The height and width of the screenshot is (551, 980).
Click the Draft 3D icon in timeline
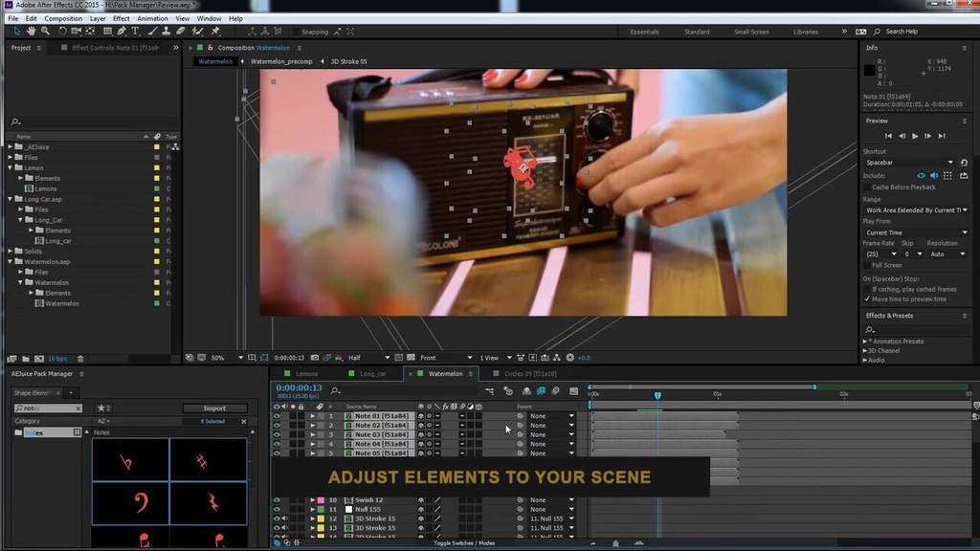point(508,391)
